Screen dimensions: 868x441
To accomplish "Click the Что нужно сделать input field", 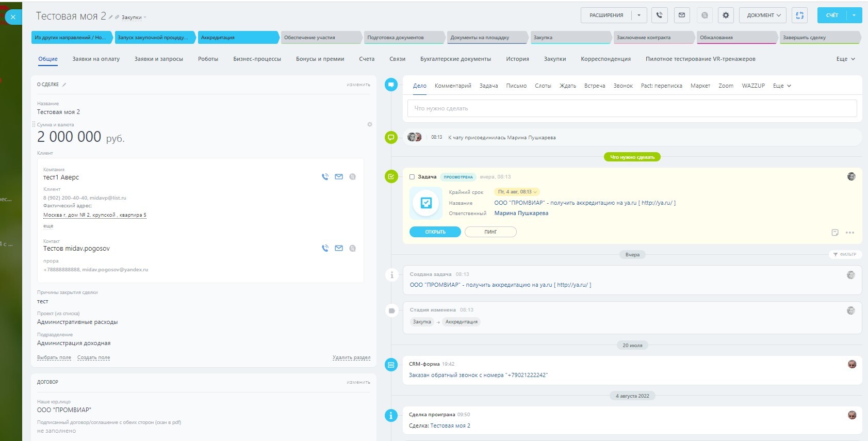I will coord(632,108).
